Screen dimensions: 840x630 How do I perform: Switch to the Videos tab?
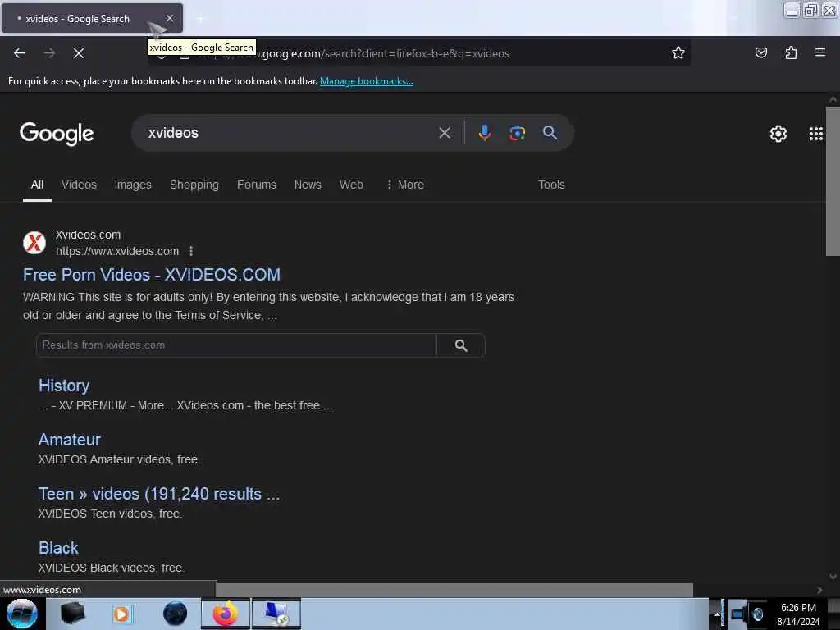click(79, 185)
